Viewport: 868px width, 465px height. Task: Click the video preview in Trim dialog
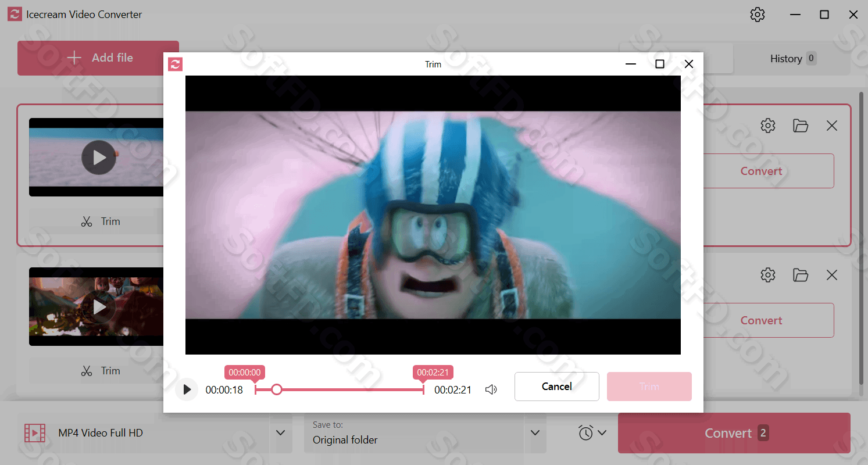[433, 215]
